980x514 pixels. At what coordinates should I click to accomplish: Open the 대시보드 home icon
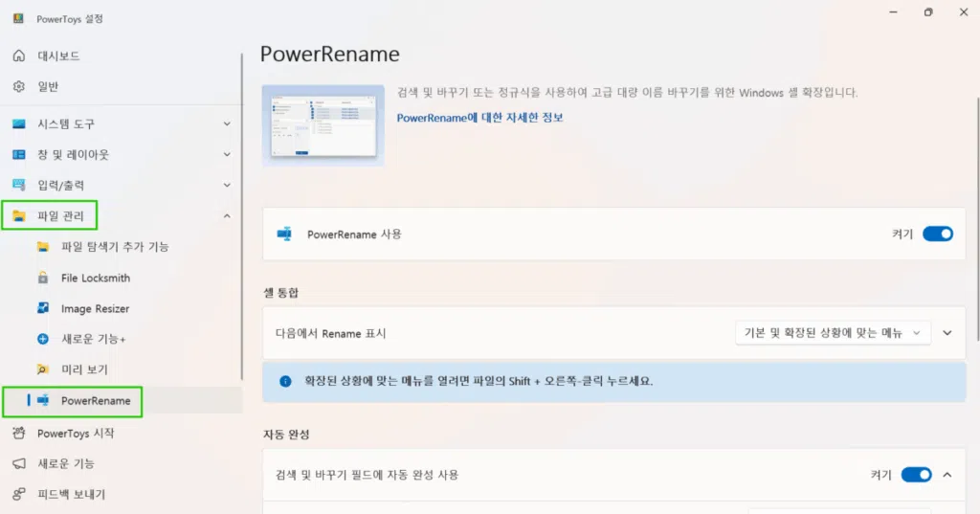[19, 56]
